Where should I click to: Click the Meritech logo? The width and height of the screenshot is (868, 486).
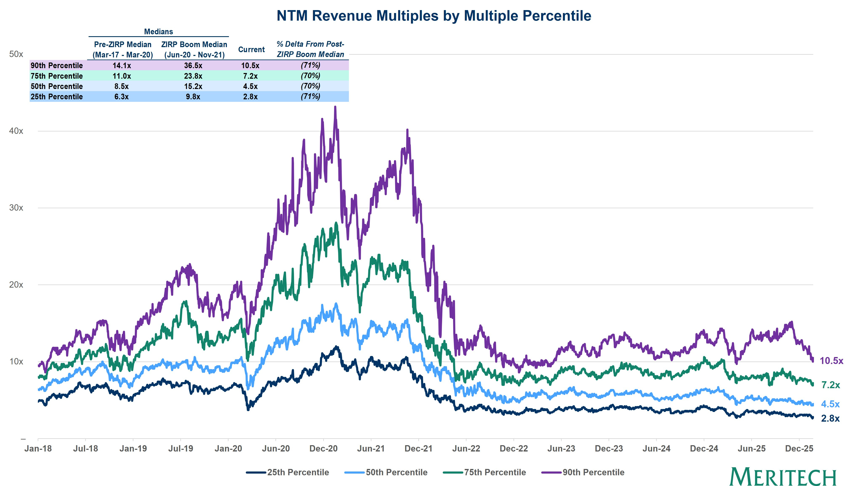point(783,476)
